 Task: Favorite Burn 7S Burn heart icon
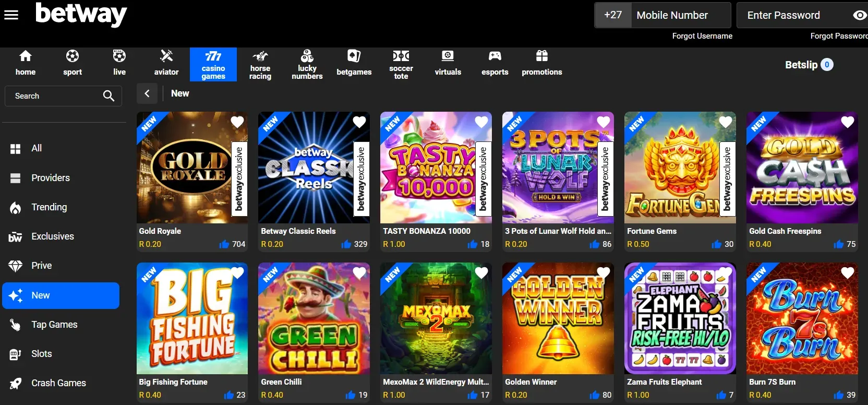point(848,273)
